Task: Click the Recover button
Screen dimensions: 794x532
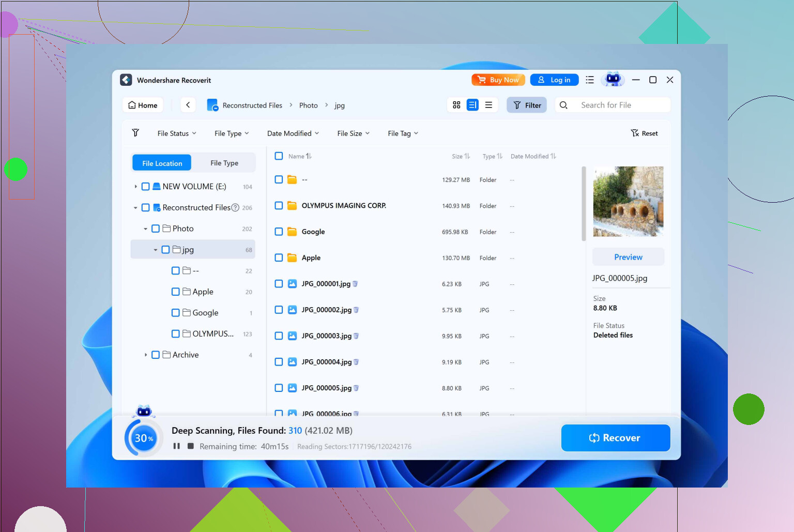Action: pyautogui.click(x=615, y=437)
